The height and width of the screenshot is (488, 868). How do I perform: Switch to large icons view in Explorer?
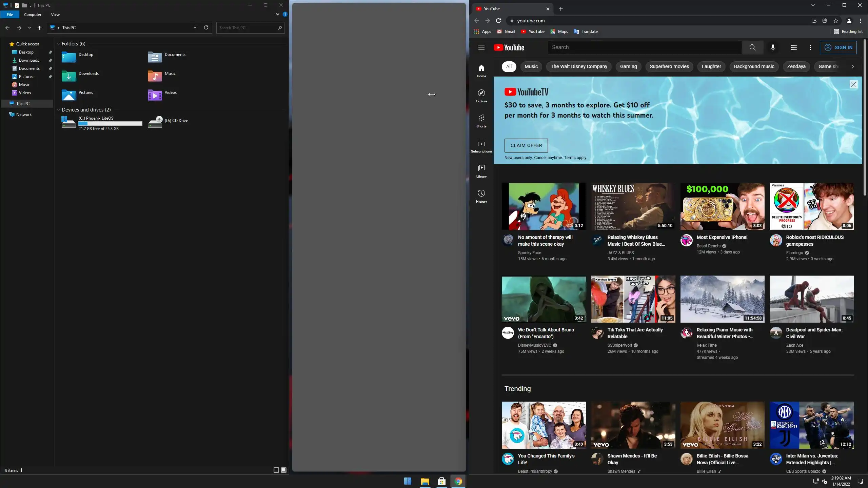click(284, 470)
